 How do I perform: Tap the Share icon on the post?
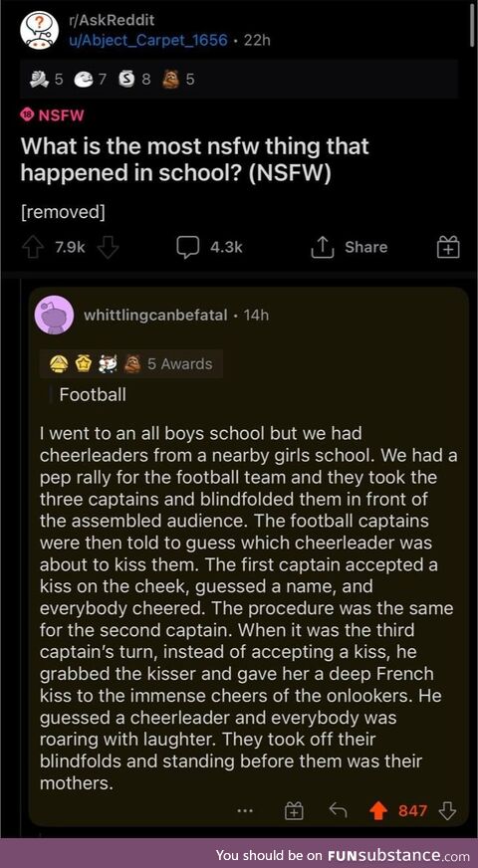325,248
